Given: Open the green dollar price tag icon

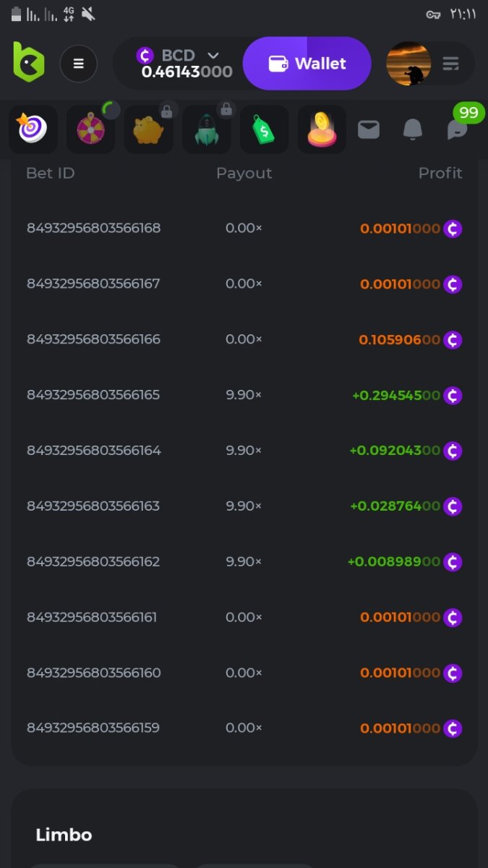Looking at the screenshot, I should point(264,130).
